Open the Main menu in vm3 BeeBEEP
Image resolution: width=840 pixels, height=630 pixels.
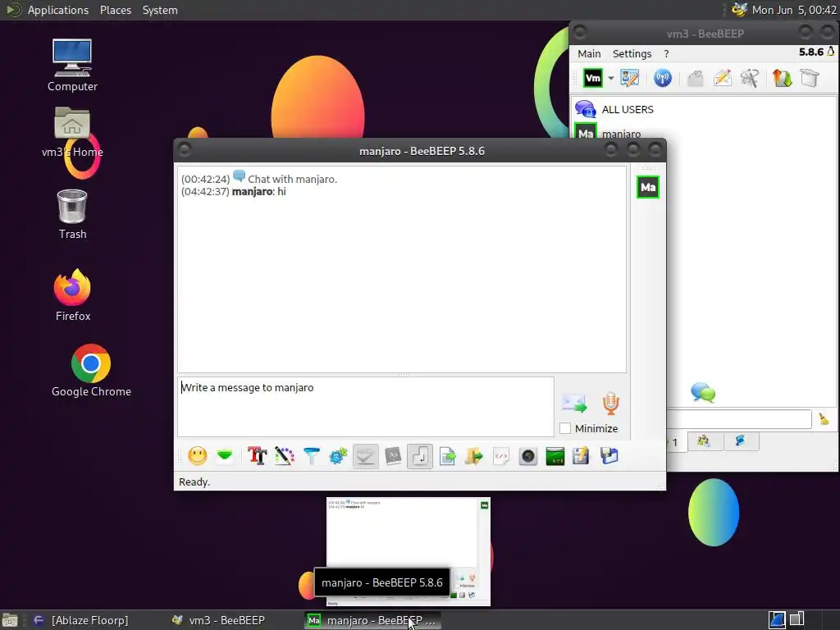pyautogui.click(x=589, y=53)
